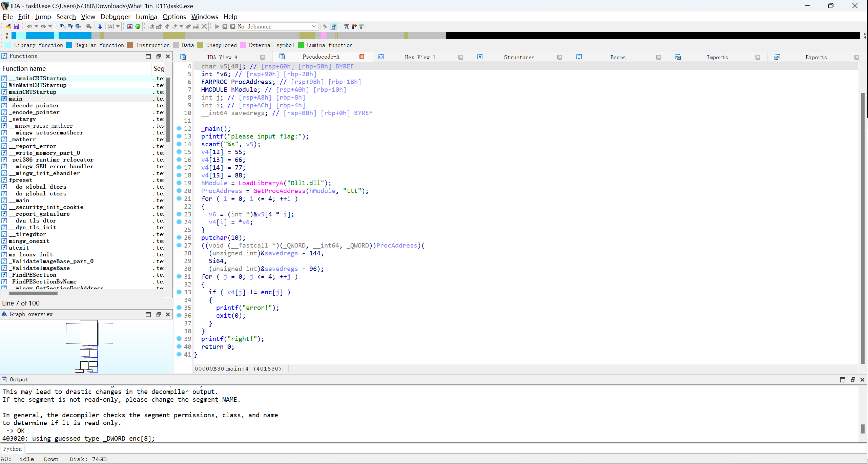Toggle breakpoint dot at pseudocode line 20
The height and width of the screenshot is (464, 868).
pos(179,191)
